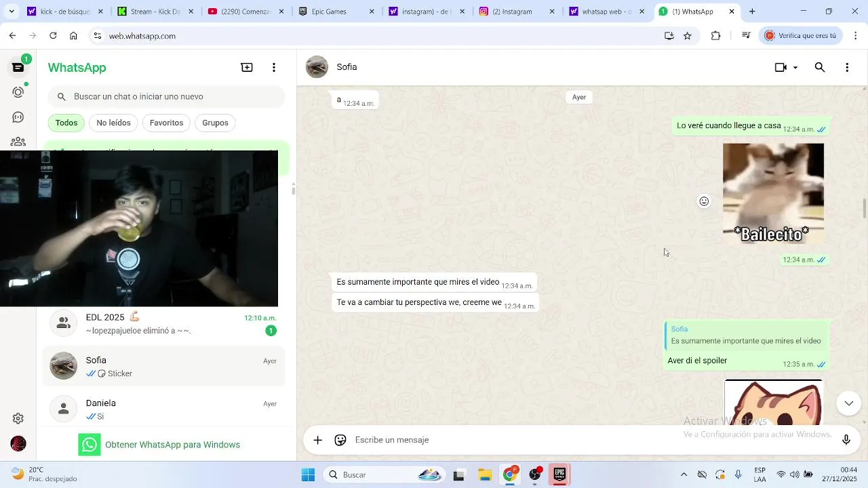
Task: Select the Grupos chat filter
Action: (215, 123)
